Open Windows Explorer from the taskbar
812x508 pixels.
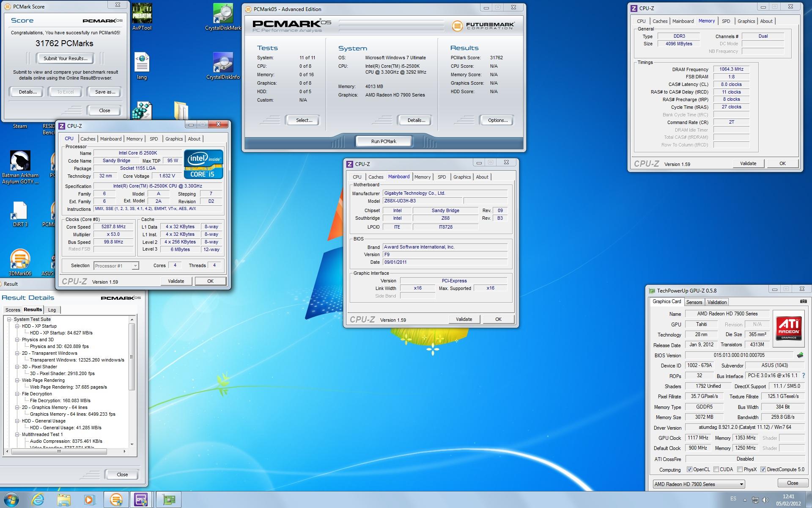click(64, 500)
